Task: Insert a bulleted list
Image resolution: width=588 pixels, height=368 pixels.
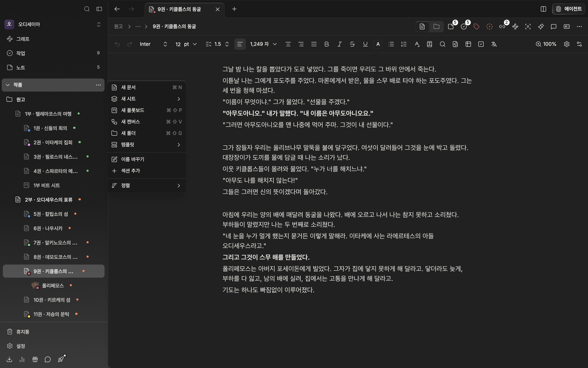Action: coord(391,44)
